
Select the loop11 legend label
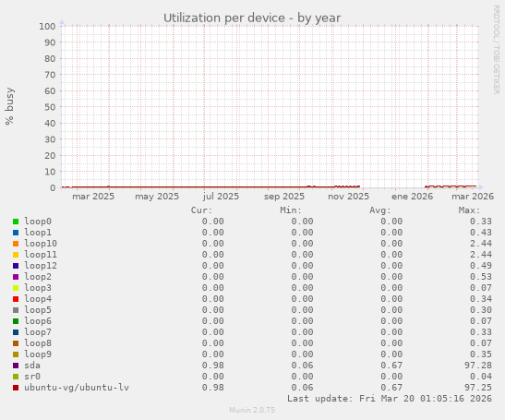pos(41,255)
